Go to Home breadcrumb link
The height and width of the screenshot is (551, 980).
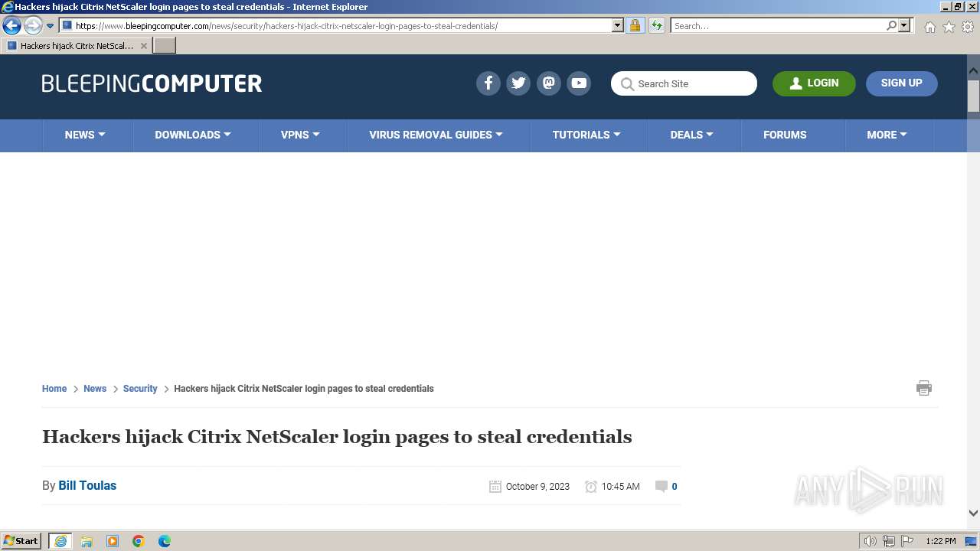[x=54, y=389]
